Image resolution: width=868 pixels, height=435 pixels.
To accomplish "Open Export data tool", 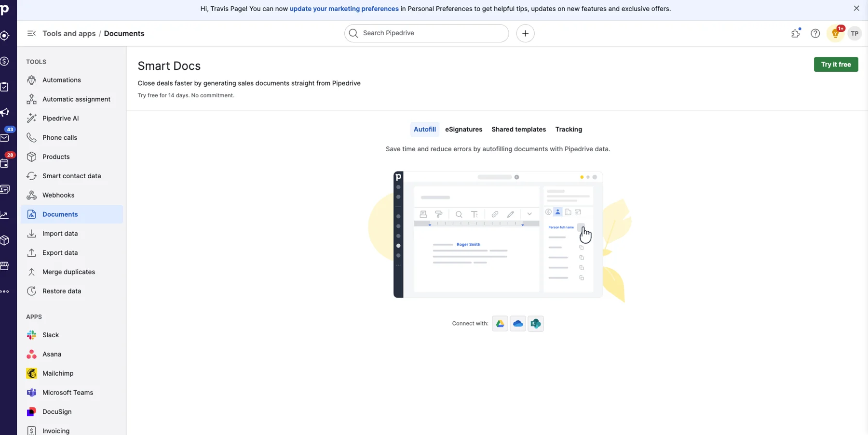I will click(x=72, y=253).
